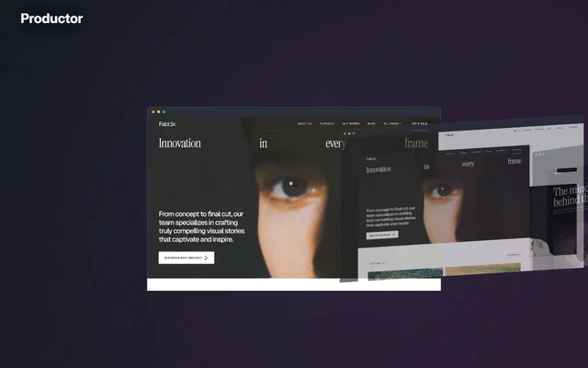Click the red close dot of the tilted middle window
Screen dimensions: 588x368
coord(345,133)
